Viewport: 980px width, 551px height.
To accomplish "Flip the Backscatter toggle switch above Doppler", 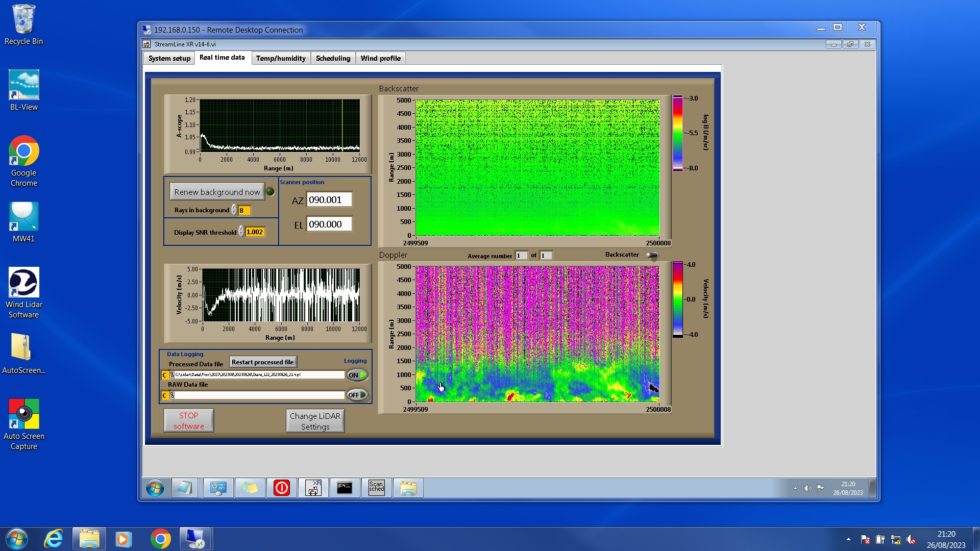I will (x=652, y=255).
